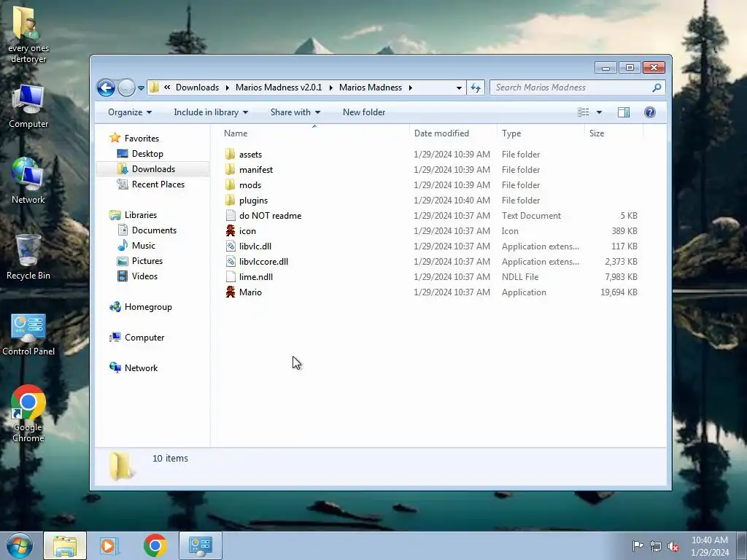
Task: Select the lime.ndll file icon
Action: 231,276
